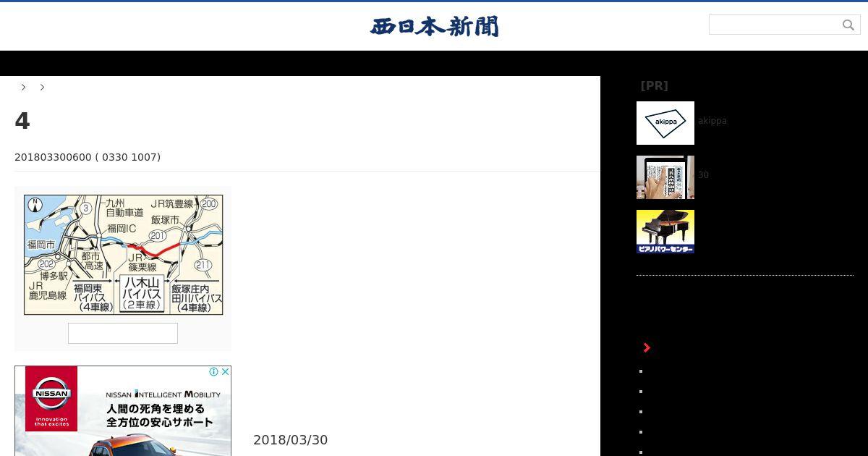Click the empty button below the map
Image resolution: width=868 pixels, height=456 pixels.
tap(123, 333)
